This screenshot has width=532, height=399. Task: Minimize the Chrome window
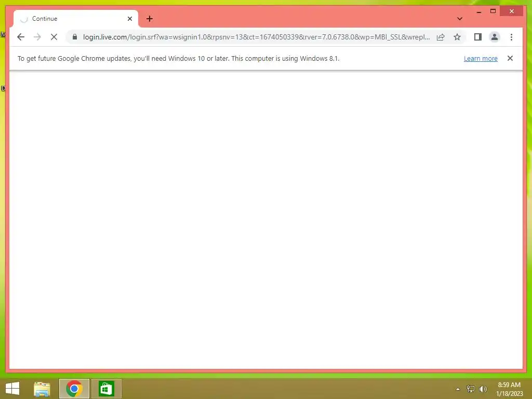[x=478, y=11]
